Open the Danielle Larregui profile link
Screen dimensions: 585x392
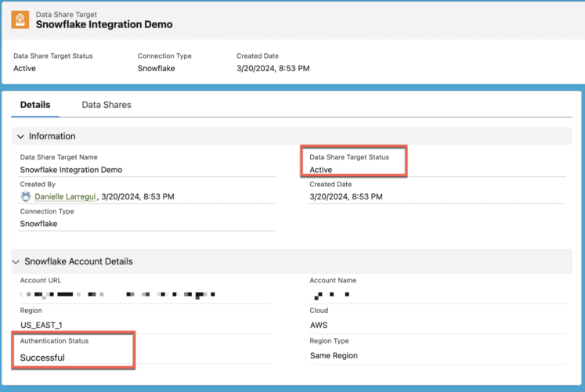coord(65,197)
